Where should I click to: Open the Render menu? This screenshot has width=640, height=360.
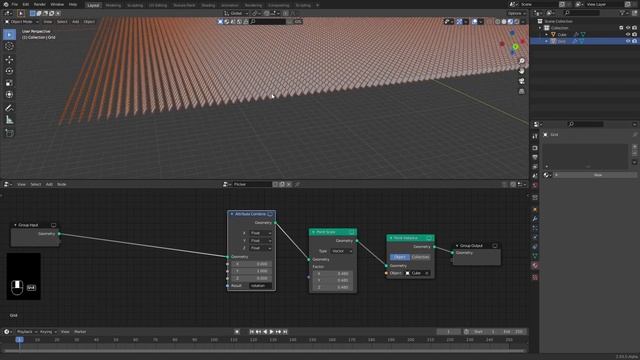(x=40, y=4)
